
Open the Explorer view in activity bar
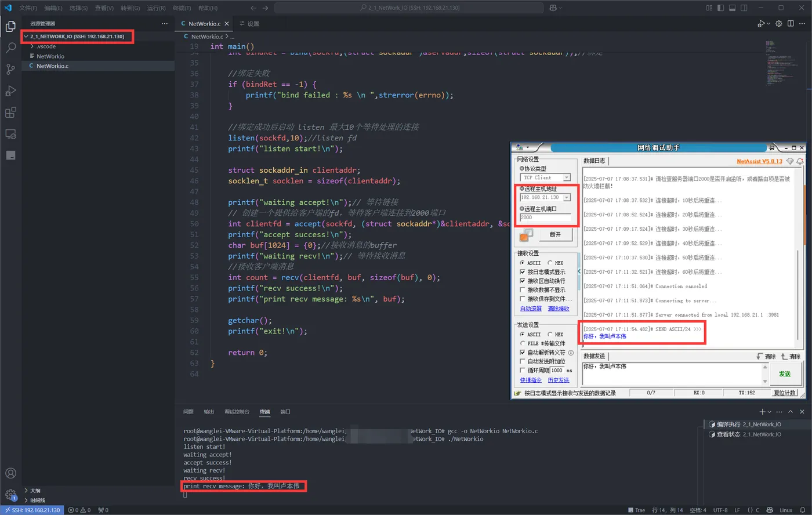coord(10,26)
